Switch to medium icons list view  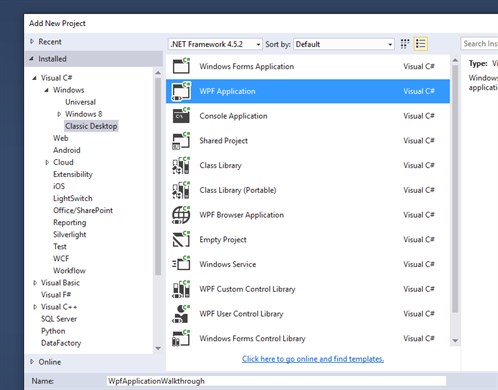coord(421,44)
